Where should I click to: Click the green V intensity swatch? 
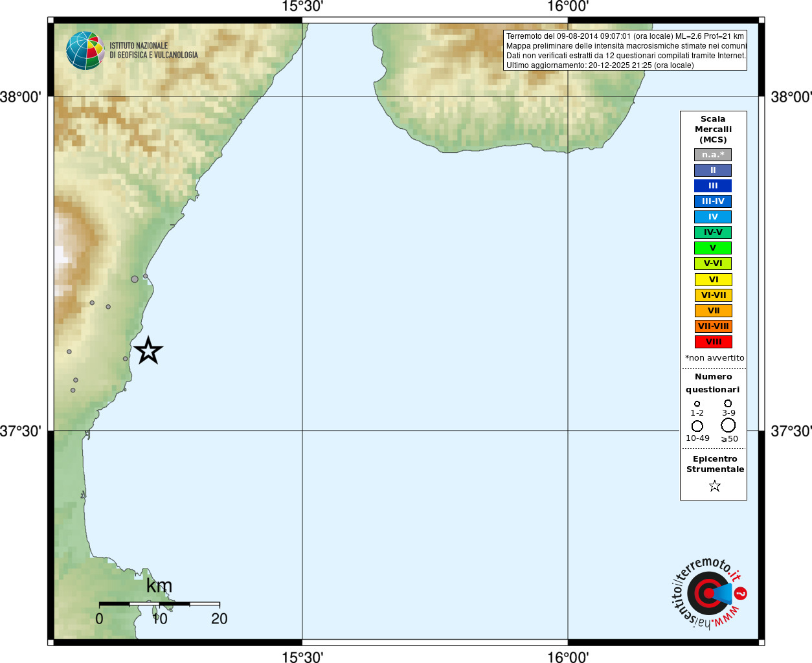713,248
